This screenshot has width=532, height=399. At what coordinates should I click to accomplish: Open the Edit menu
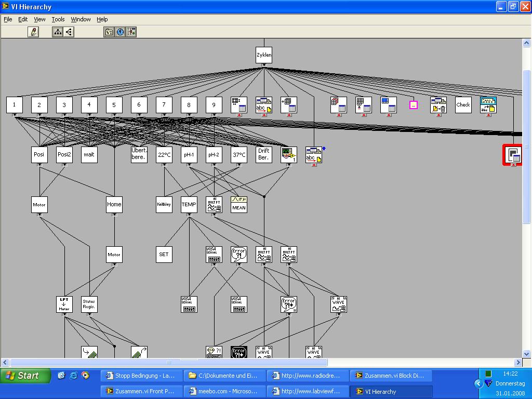click(x=23, y=19)
